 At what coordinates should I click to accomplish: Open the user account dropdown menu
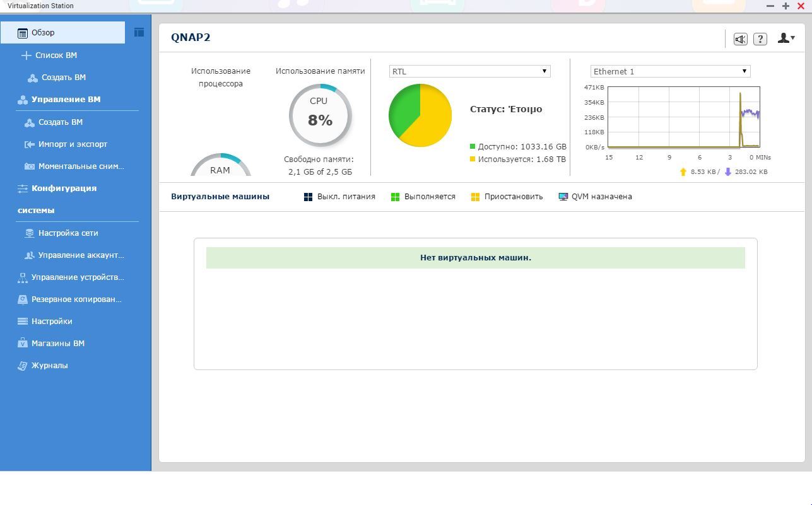tap(786, 38)
